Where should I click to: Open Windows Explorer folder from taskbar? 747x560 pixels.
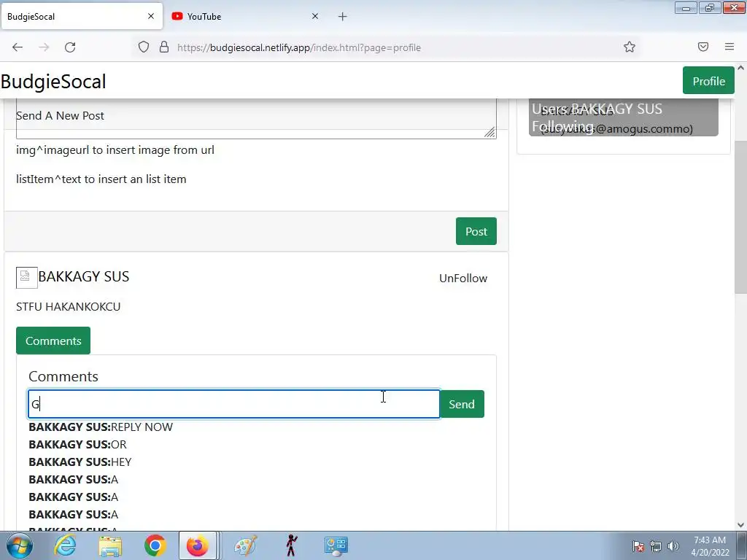tap(110, 545)
